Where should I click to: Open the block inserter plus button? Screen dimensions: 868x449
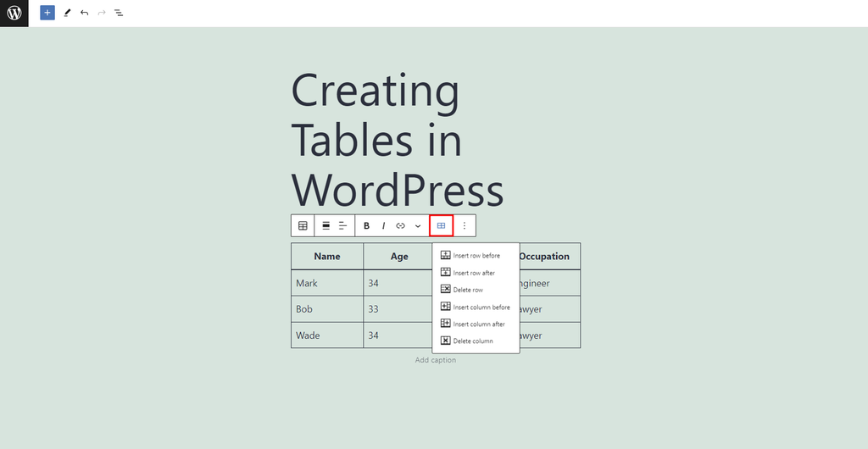(x=47, y=12)
